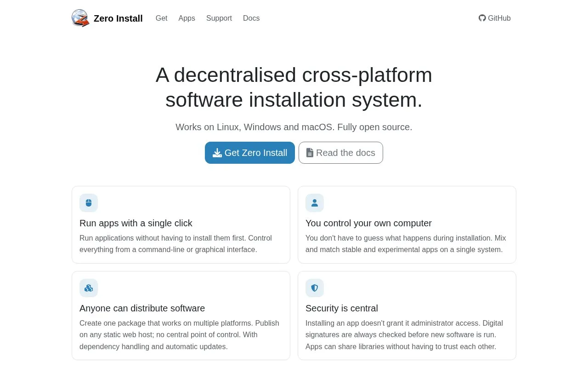Click the GitHub octocat icon
This screenshot has height=368, width=588.
point(482,18)
